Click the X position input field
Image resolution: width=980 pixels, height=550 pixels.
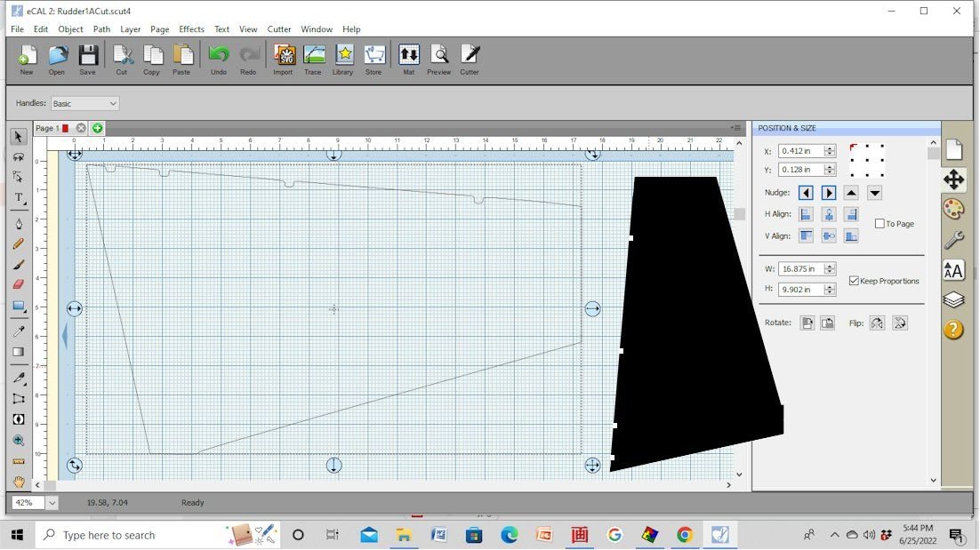801,151
